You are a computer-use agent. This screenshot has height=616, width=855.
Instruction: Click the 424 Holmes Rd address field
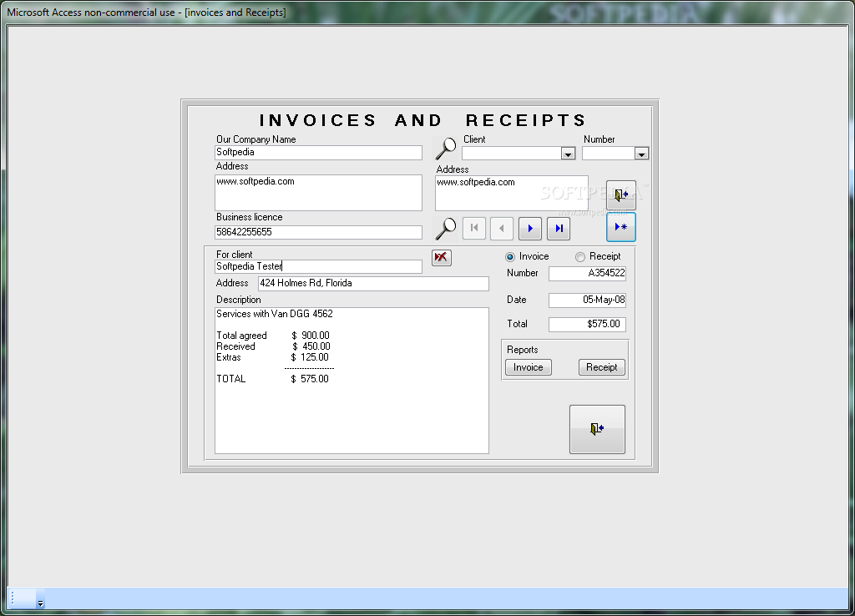coord(373,284)
